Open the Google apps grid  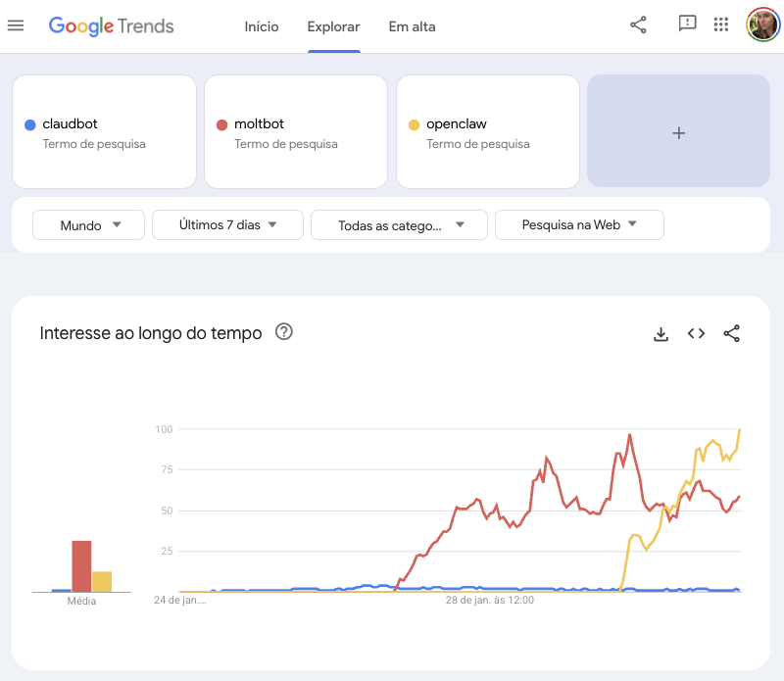(x=721, y=25)
